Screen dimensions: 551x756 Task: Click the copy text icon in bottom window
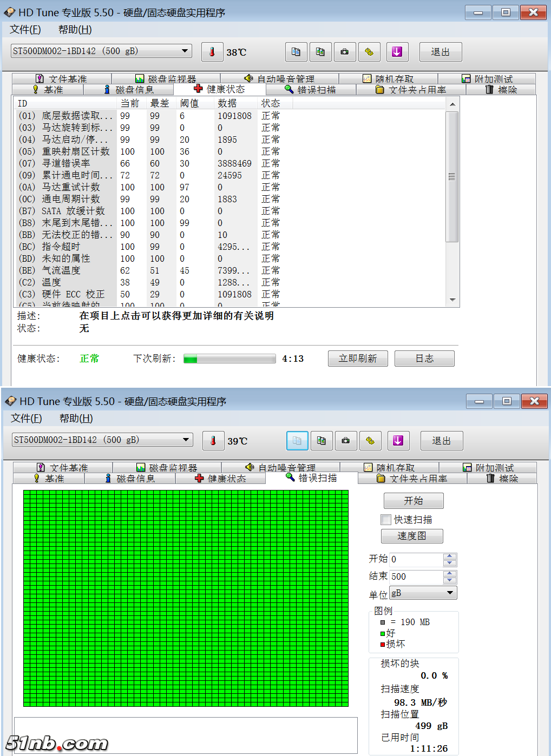coord(297,441)
